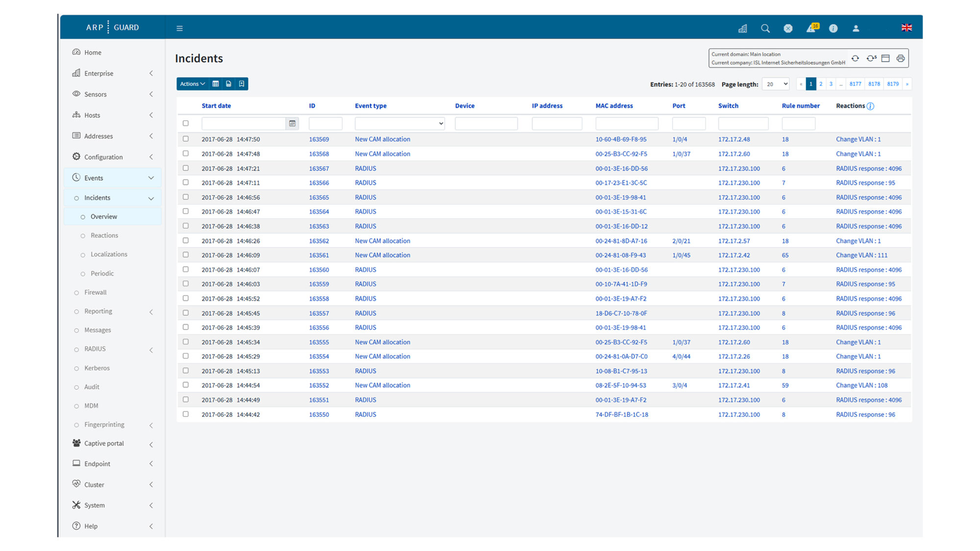The width and height of the screenshot is (980, 551).
Task: Open the search magnifier icon
Action: (765, 28)
